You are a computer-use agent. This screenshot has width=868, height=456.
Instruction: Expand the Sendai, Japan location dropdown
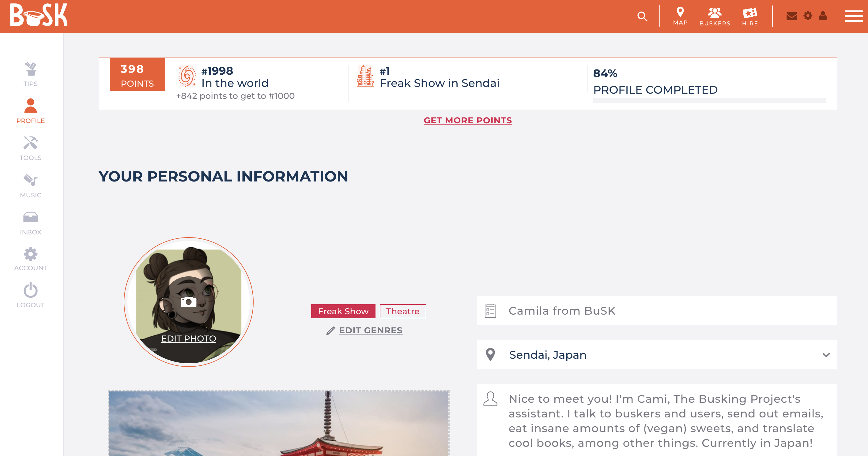coord(826,355)
